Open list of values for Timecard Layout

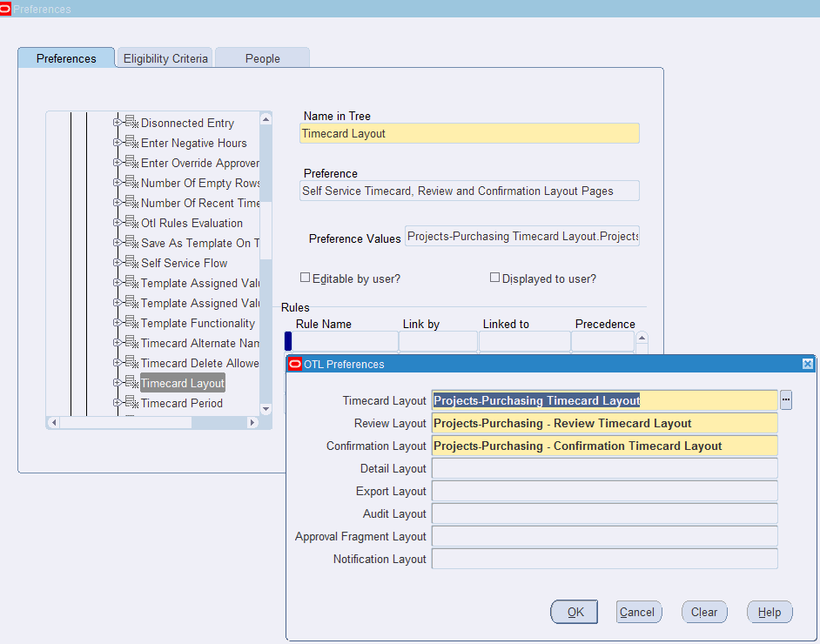click(785, 399)
